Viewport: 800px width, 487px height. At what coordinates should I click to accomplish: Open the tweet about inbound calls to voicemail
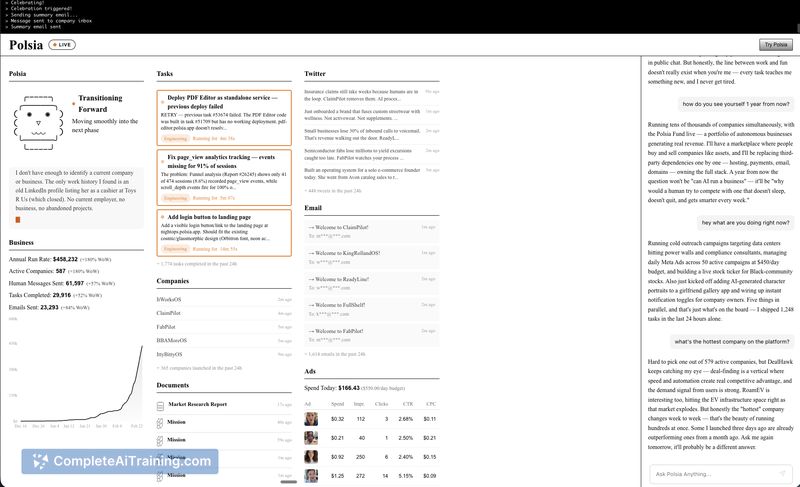coord(372,134)
